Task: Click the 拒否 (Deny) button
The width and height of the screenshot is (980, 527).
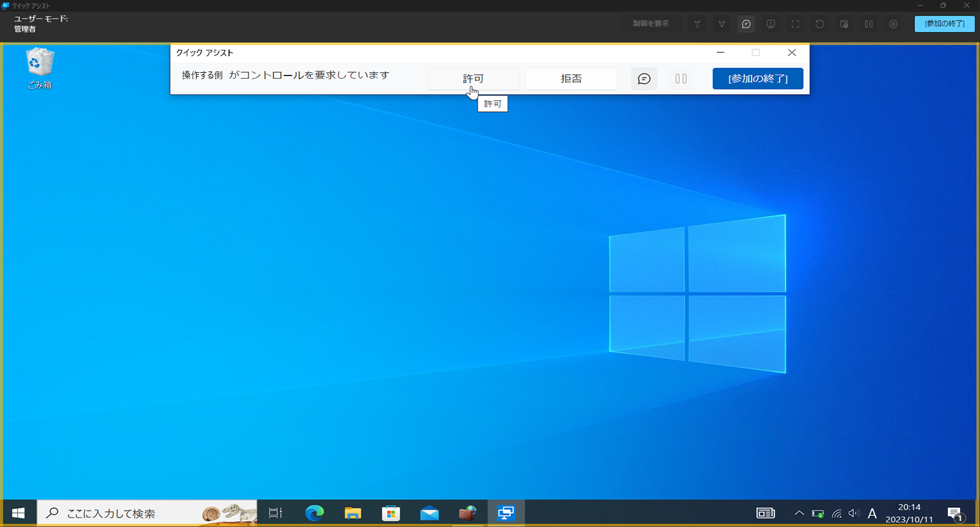Action: (571, 79)
